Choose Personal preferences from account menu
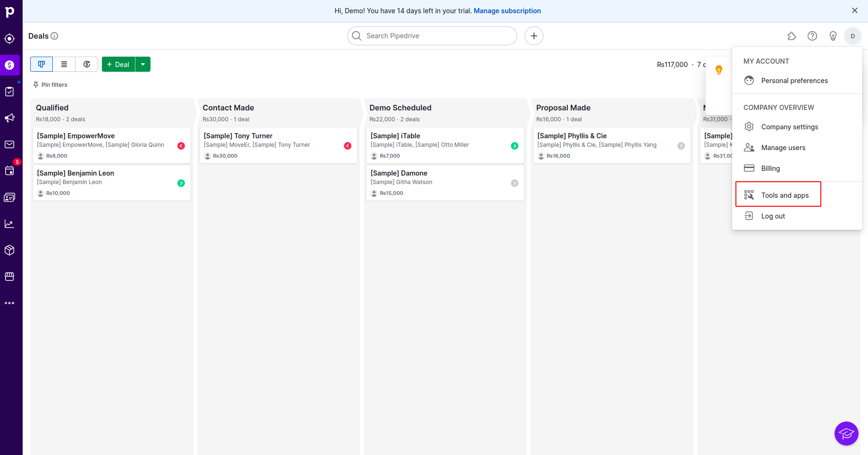Viewport: 868px width, 455px height. [x=794, y=81]
